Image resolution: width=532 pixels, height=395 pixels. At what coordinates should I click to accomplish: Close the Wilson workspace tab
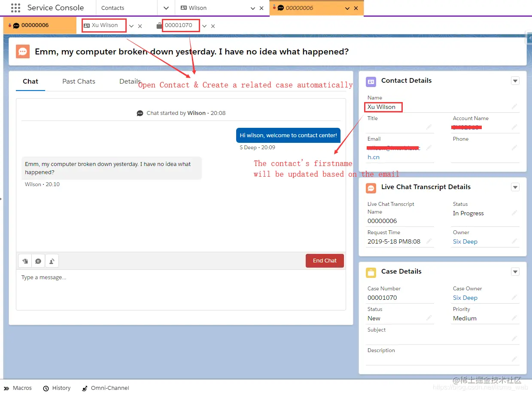pos(261,8)
